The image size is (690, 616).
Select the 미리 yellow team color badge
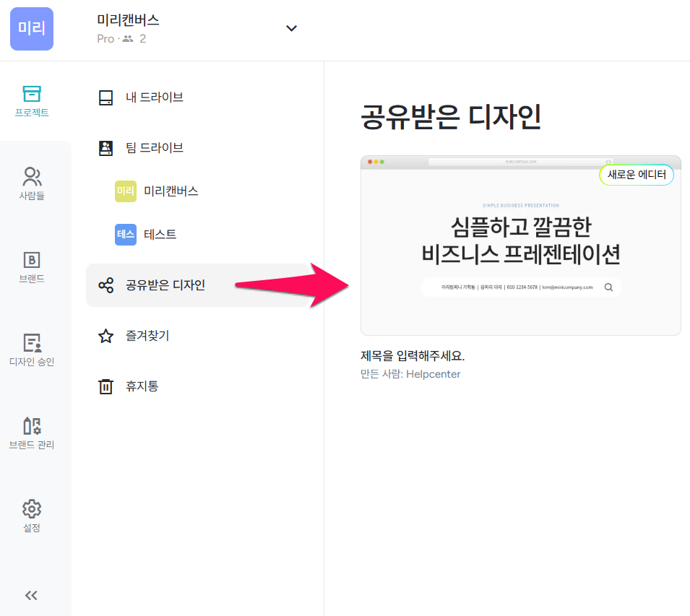pyautogui.click(x=125, y=191)
